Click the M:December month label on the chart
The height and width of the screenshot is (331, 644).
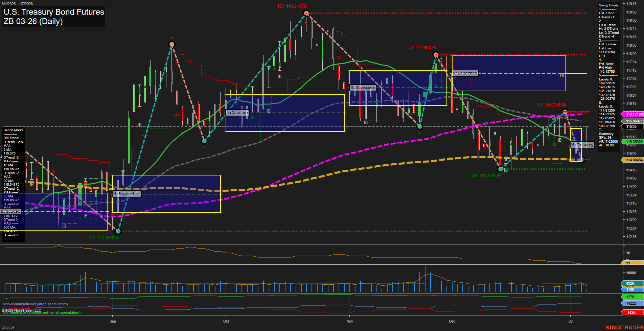tap(465, 73)
